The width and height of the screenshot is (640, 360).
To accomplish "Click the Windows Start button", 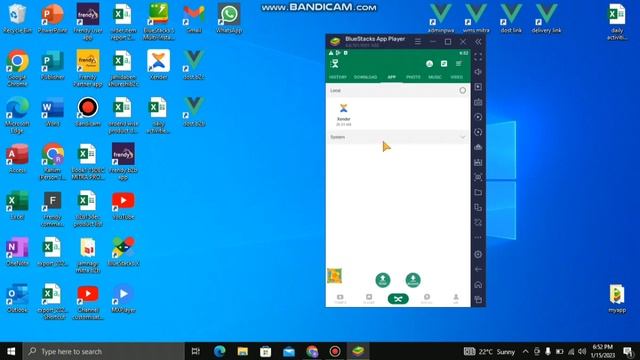I will tap(11, 351).
